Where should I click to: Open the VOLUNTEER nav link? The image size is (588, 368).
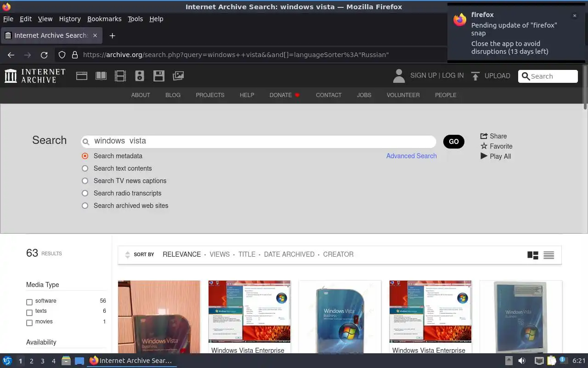(x=403, y=95)
